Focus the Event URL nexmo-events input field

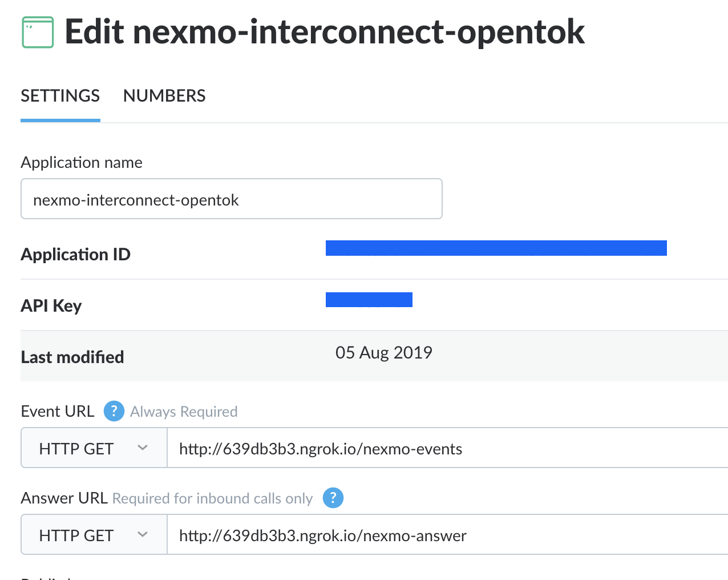tap(445, 449)
